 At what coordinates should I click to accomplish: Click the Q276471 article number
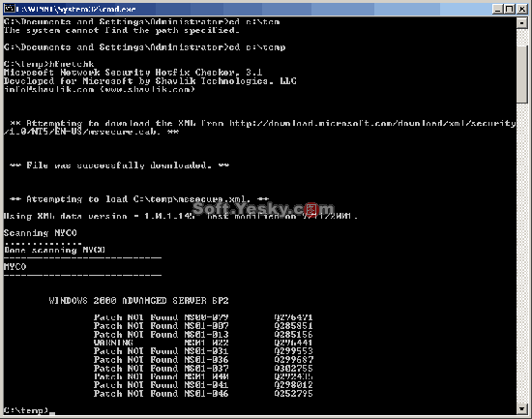pyautogui.click(x=293, y=317)
